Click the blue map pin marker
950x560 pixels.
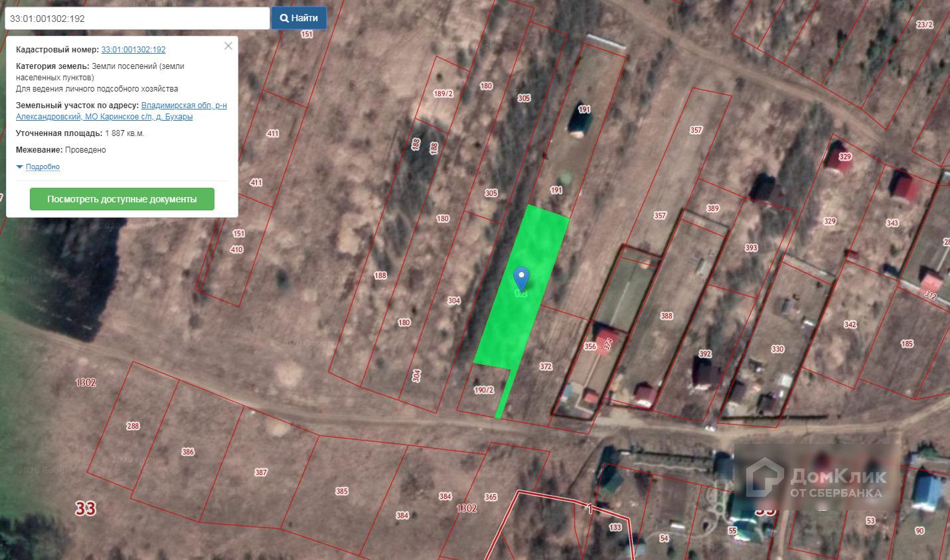522,278
